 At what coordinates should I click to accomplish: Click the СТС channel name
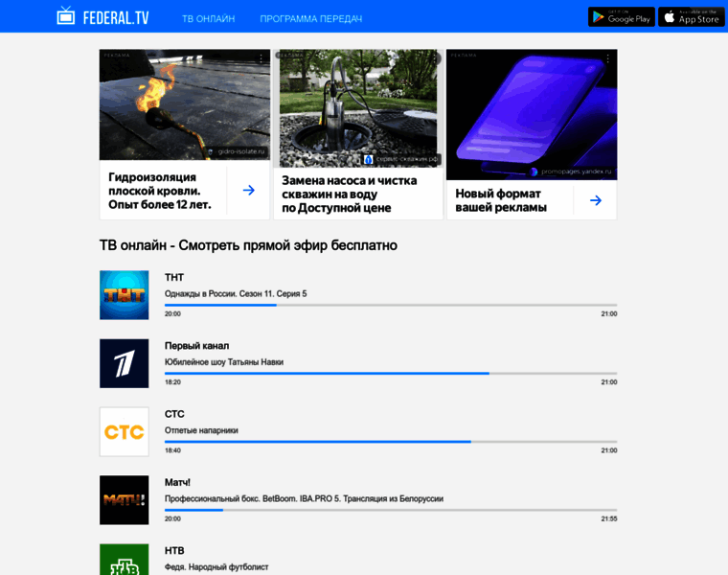pyautogui.click(x=174, y=414)
